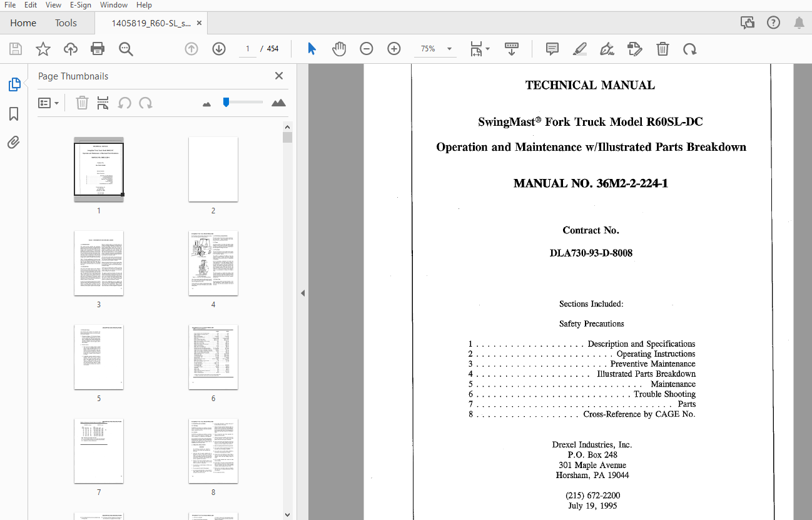Image resolution: width=812 pixels, height=520 pixels.
Task: Click the cloud upload icon
Action: pyautogui.click(x=71, y=49)
